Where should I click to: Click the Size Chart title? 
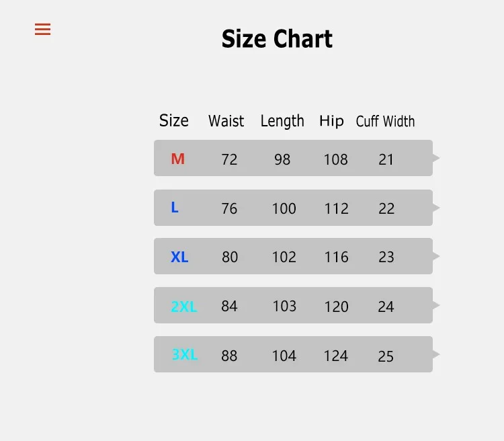tap(277, 39)
